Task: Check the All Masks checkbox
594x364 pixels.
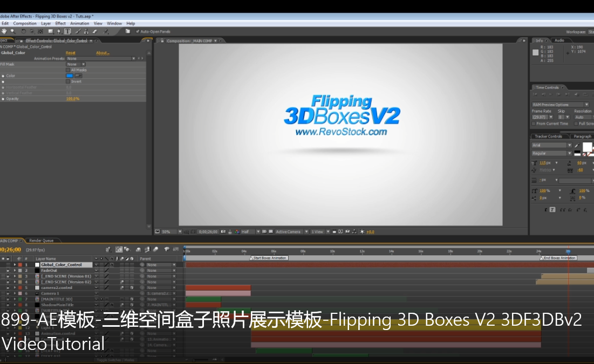Action: point(68,70)
